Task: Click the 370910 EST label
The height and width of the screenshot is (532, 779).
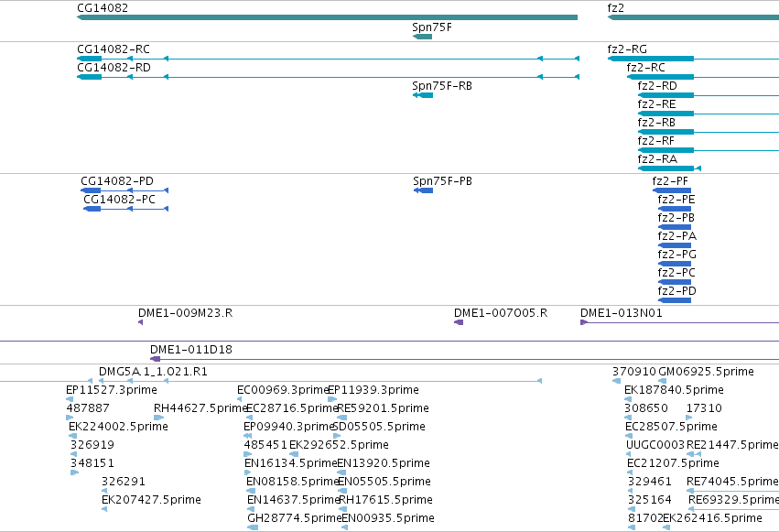Action: click(x=634, y=372)
